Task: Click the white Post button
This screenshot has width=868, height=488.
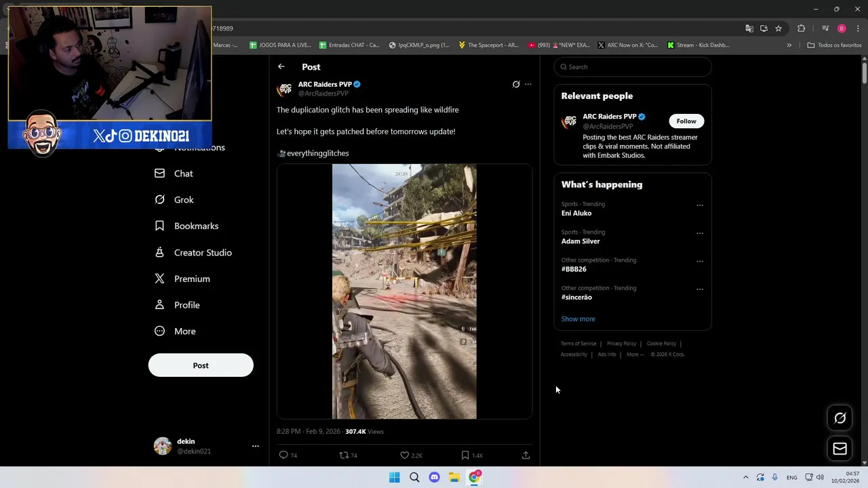Action: [x=201, y=365]
